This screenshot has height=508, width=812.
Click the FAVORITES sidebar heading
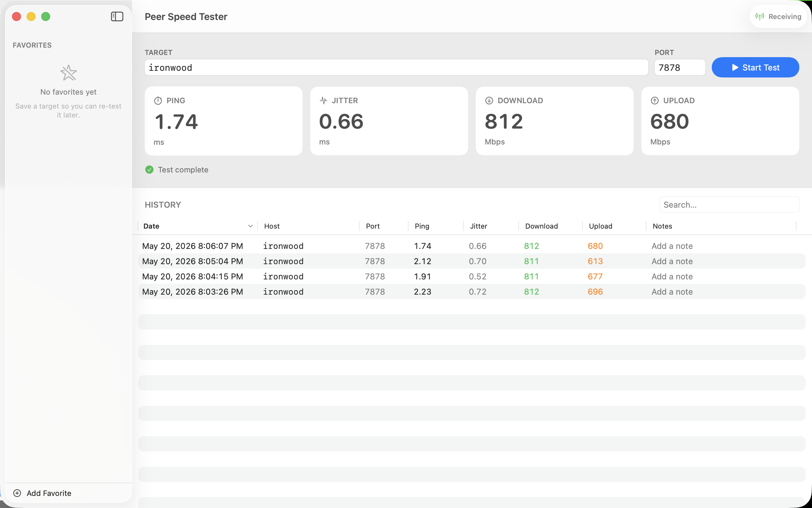pos(32,45)
